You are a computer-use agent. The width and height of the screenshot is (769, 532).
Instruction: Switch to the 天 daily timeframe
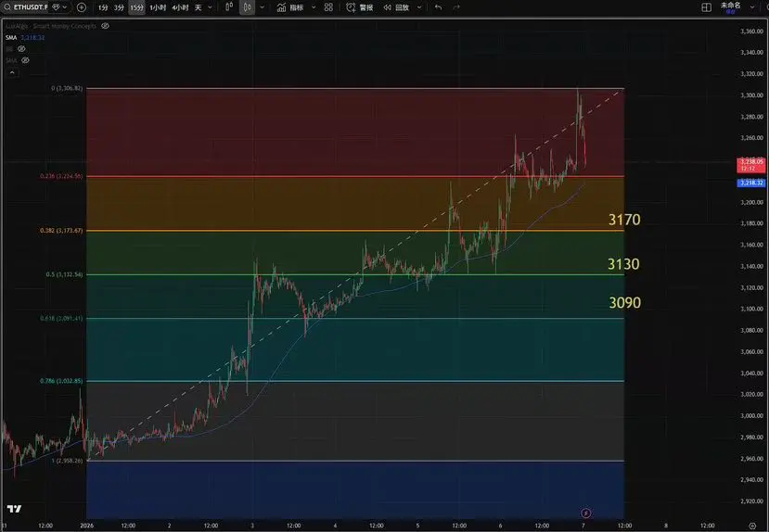point(199,7)
